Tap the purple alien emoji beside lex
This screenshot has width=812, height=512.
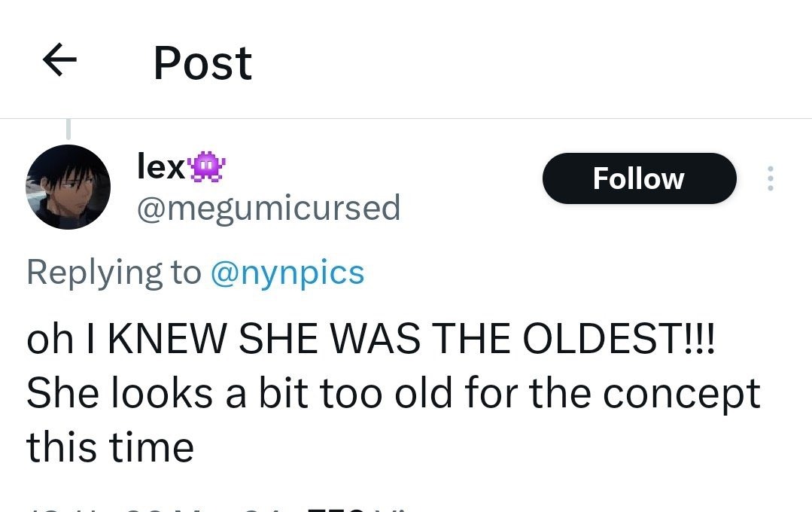(x=203, y=166)
